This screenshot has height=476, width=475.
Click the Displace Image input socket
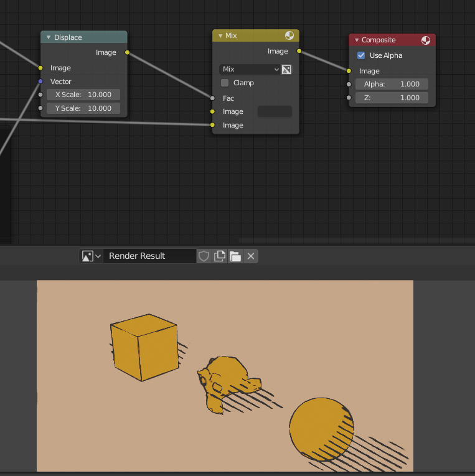[40, 68]
